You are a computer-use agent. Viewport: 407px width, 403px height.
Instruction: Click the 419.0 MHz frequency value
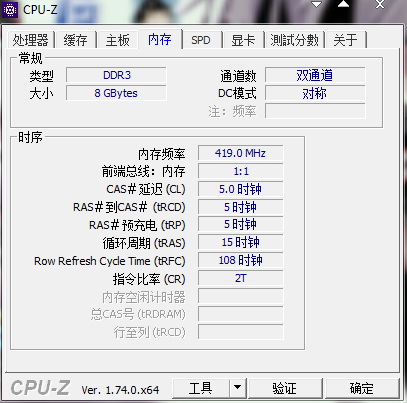click(240, 153)
